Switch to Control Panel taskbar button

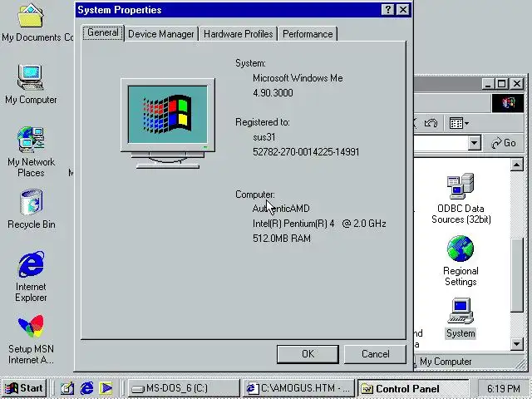click(x=413, y=388)
